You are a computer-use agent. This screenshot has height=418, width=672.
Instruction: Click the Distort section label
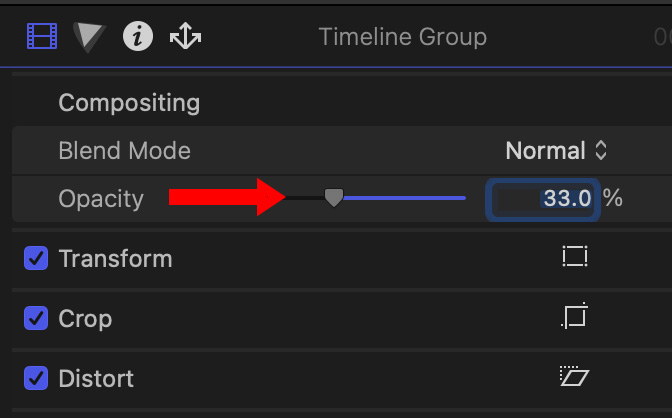(x=96, y=379)
